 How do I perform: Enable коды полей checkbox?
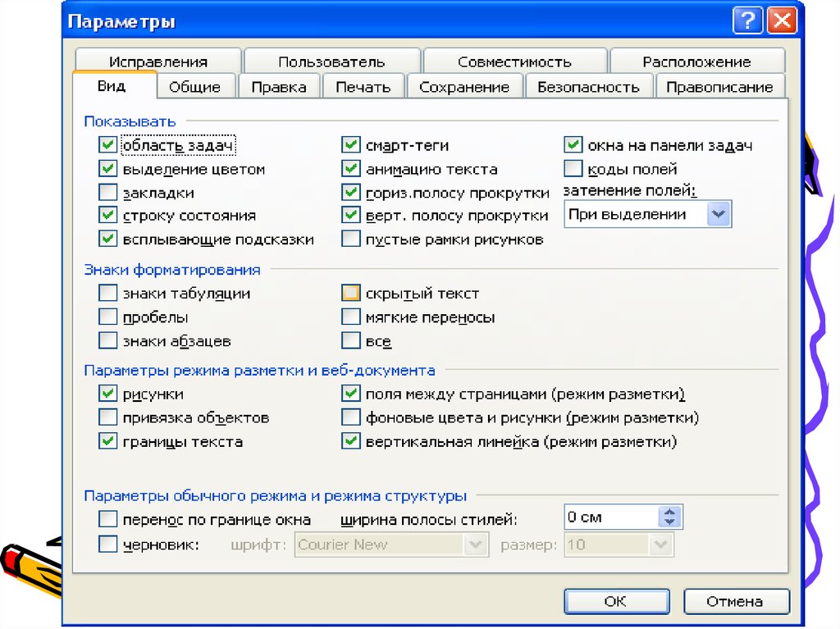tap(573, 169)
